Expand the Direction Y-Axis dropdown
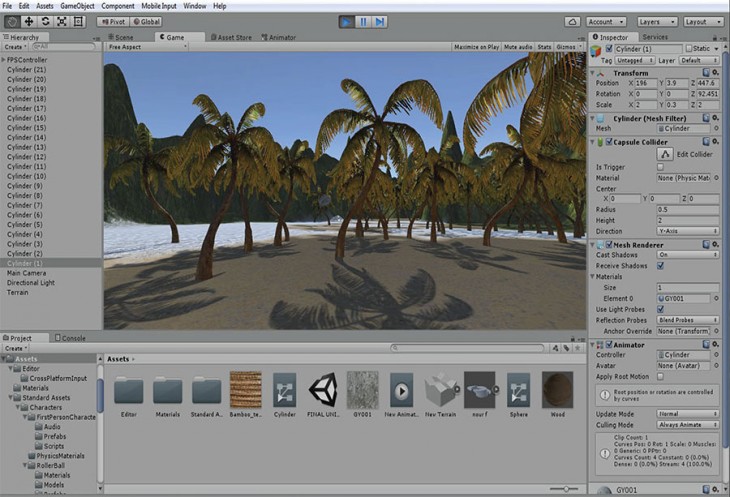 pos(687,230)
